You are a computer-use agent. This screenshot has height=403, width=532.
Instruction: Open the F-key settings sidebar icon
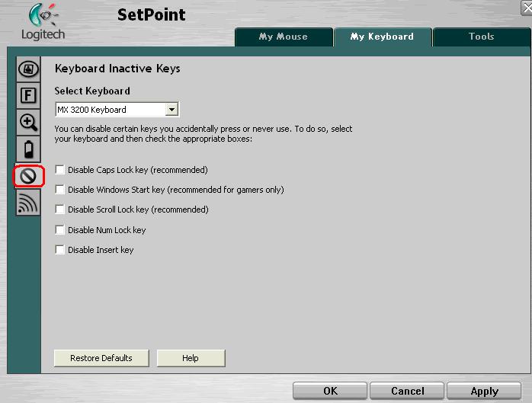28,95
